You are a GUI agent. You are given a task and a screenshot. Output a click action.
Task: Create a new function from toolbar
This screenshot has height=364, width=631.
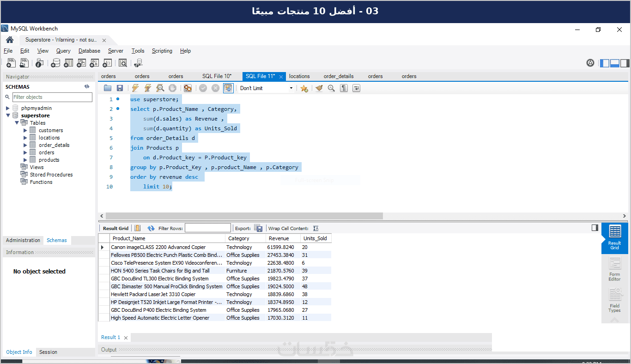[108, 63]
